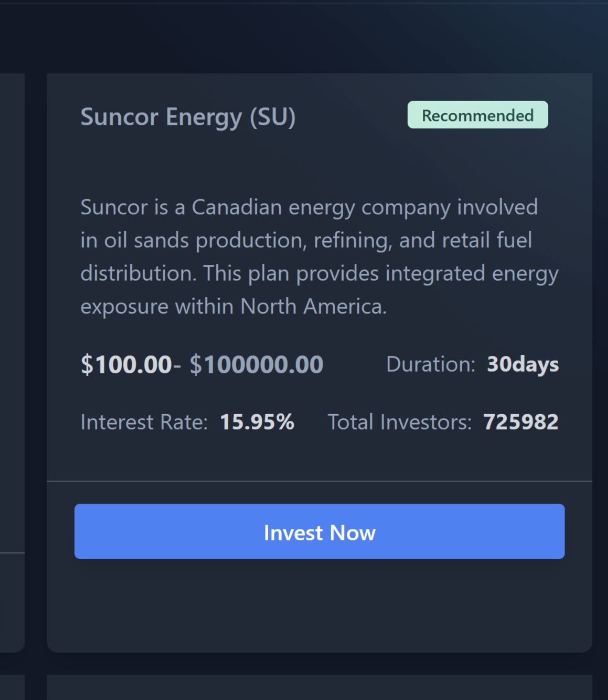Click the Interest Rate label
This screenshot has width=608, height=700.
(144, 422)
